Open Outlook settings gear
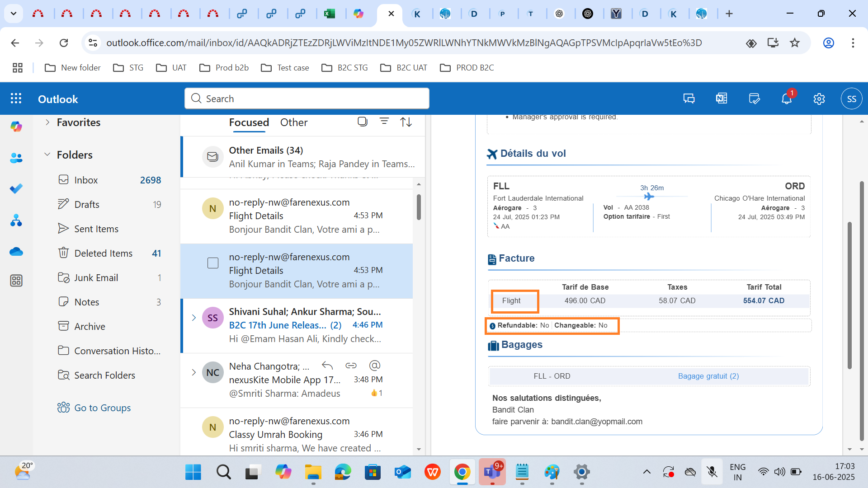Viewport: 868px width, 488px height. (x=819, y=99)
